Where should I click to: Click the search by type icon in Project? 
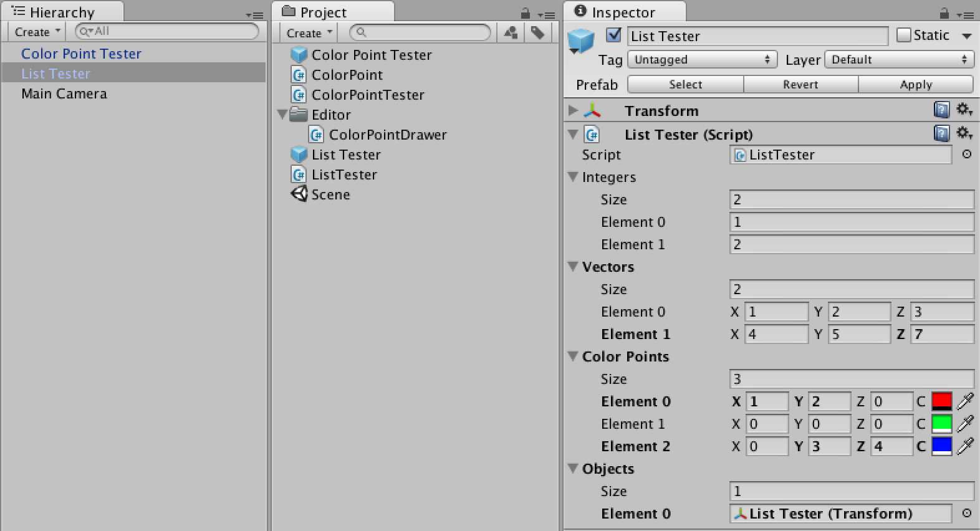(511, 32)
